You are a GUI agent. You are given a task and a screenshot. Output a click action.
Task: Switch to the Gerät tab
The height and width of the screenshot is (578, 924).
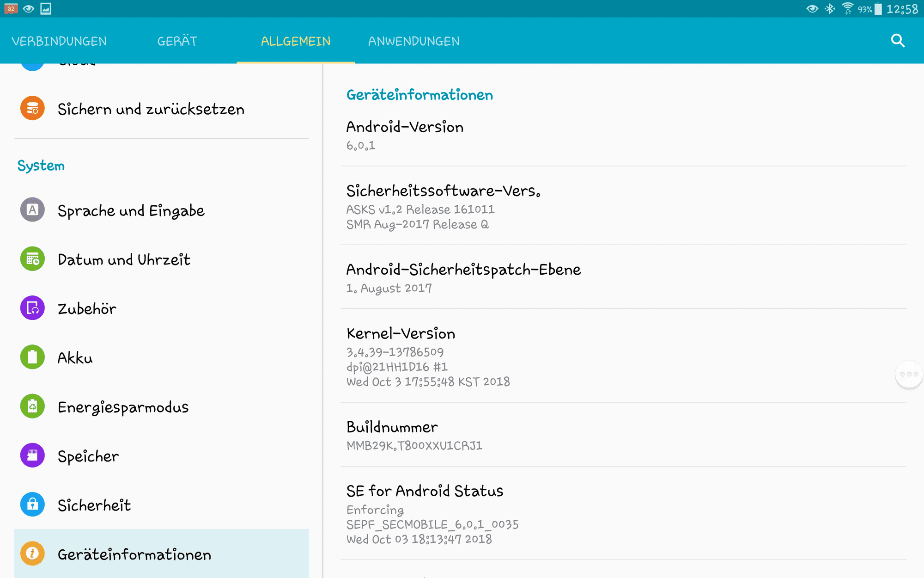177,41
